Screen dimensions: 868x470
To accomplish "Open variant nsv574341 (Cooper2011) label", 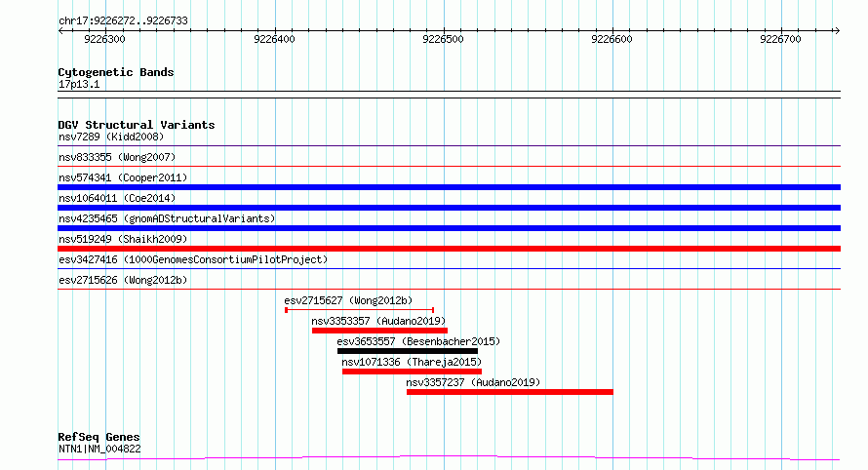I will coord(123,177).
